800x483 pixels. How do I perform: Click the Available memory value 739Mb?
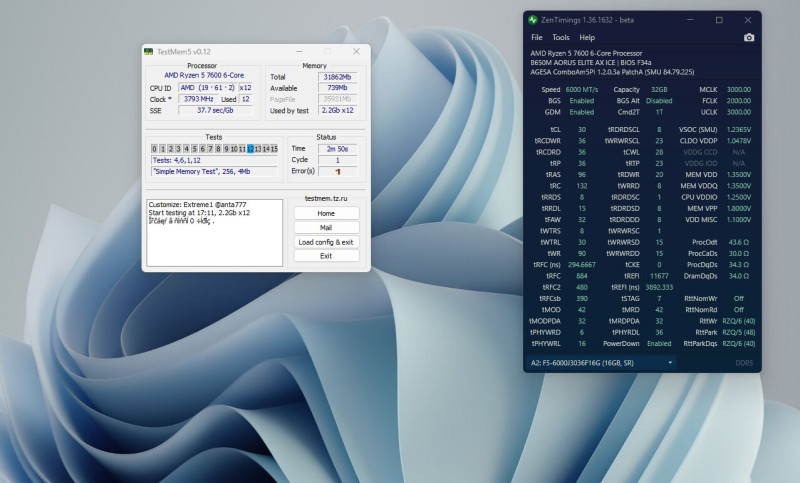pos(337,88)
